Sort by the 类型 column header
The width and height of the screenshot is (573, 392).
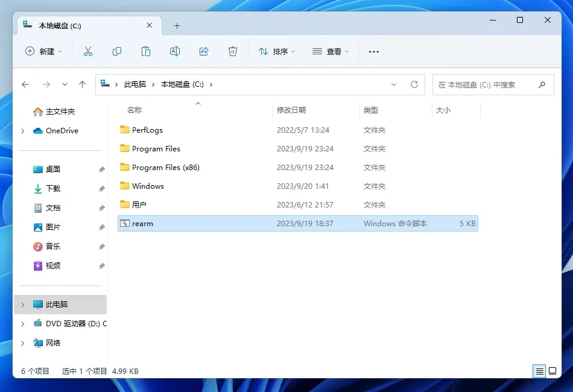coord(370,110)
